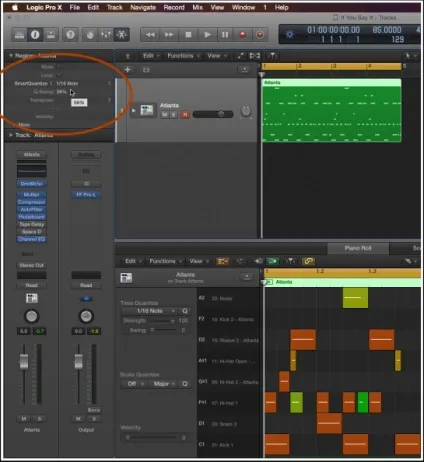This screenshot has height=462, width=424.
Task: Click Atlanta channel Read automation button
Action: [32, 285]
